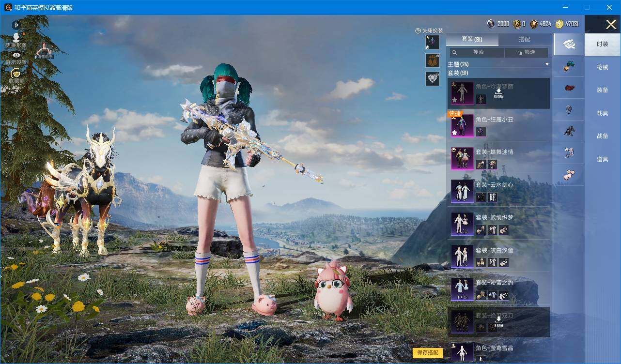Close the wardrobe with the X button
This screenshot has height=364, width=621.
tap(611, 24)
